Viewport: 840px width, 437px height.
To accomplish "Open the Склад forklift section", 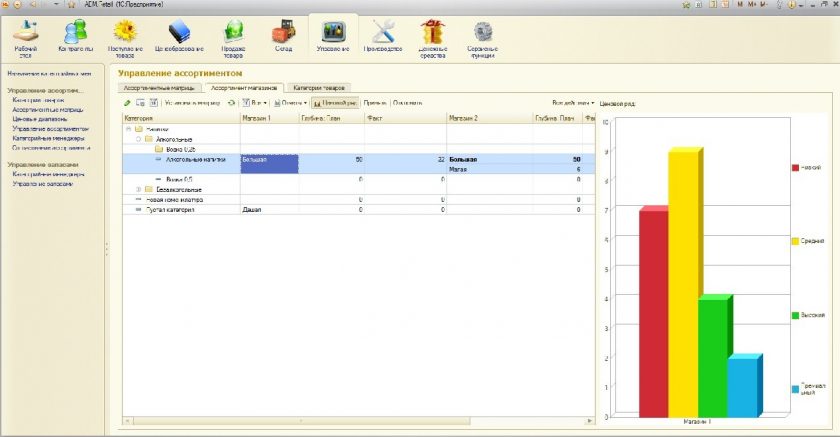I will coord(283,36).
